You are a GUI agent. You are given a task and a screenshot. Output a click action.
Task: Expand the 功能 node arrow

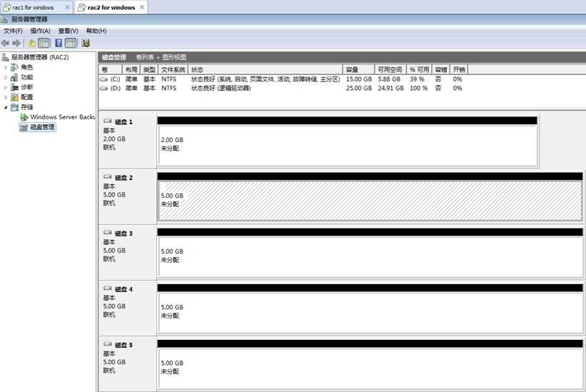pyautogui.click(x=6, y=77)
